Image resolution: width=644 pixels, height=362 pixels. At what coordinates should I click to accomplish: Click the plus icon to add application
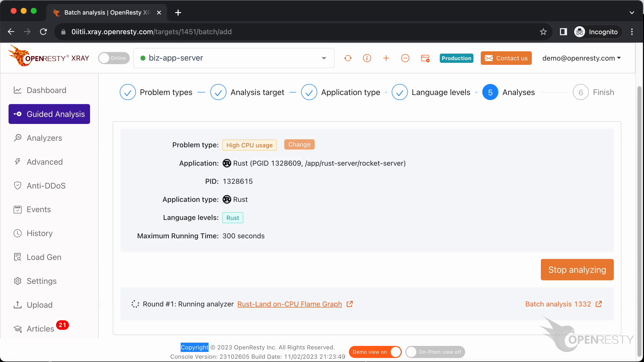coord(386,58)
